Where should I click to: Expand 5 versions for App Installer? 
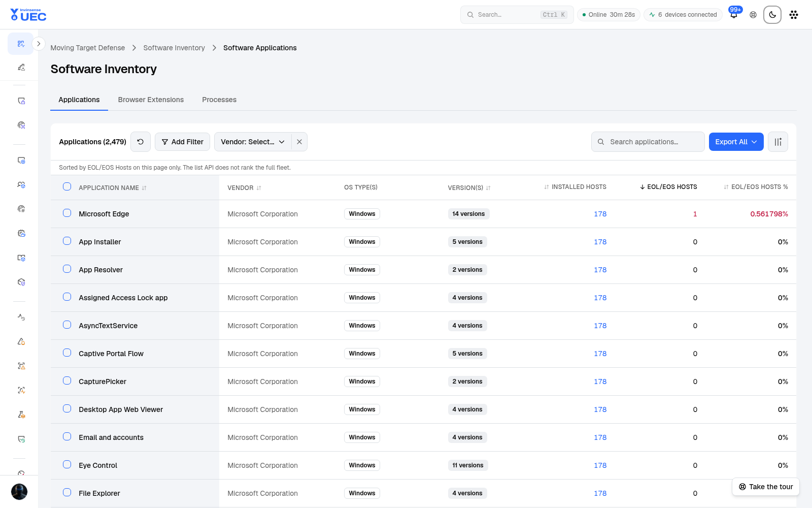pyautogui.click(x=467, y=242)
